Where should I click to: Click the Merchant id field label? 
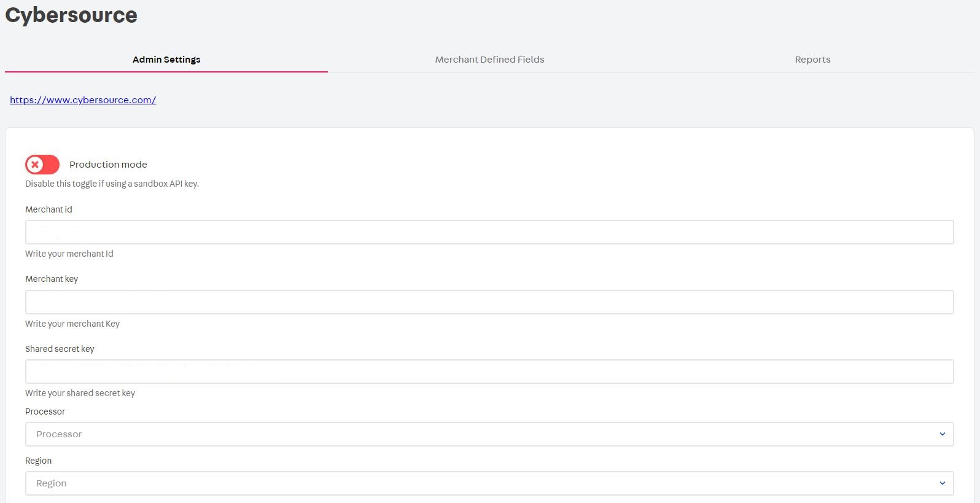49,209
